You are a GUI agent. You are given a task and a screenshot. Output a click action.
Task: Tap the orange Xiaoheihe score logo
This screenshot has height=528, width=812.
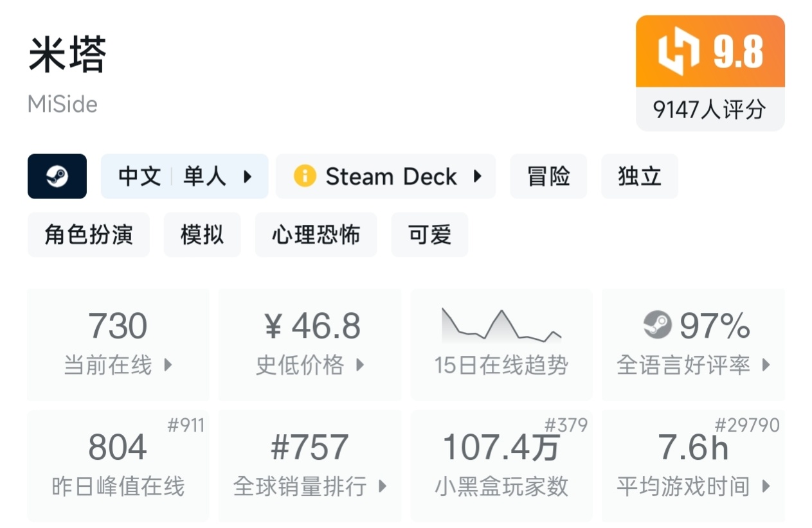[x=679, y=52]
